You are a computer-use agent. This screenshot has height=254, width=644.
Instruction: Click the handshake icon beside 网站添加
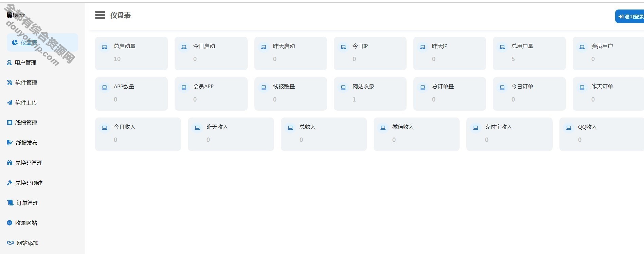[x=10, y=242]
